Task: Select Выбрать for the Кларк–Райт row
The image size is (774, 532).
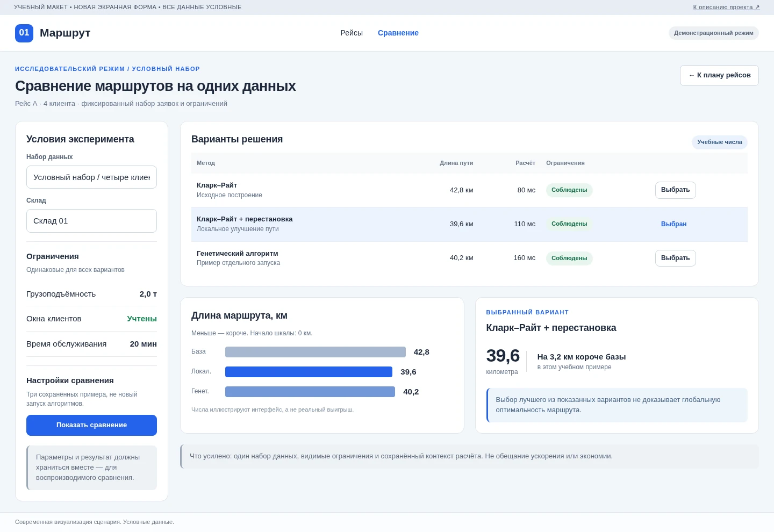Action: click(675, 190)
